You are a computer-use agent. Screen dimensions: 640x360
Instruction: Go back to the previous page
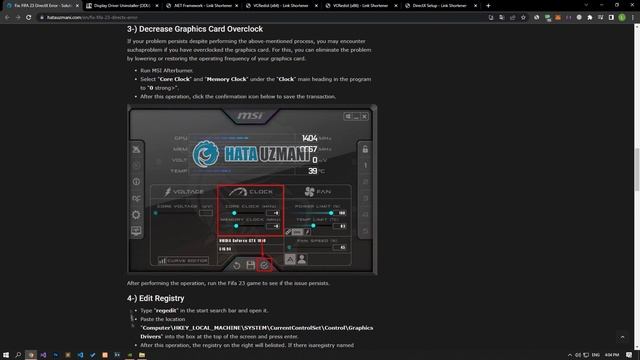pos(7,18)
